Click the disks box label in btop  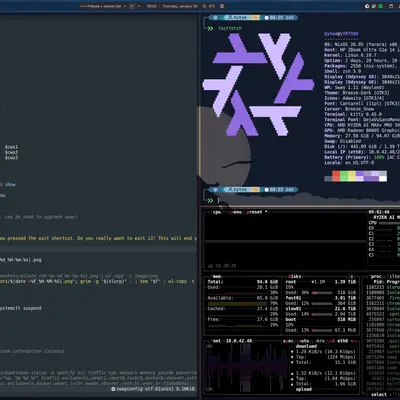pos(294,276)
